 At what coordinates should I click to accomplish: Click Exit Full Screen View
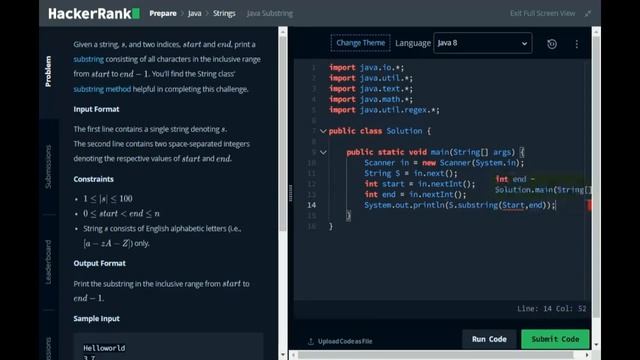pos(542,13)
